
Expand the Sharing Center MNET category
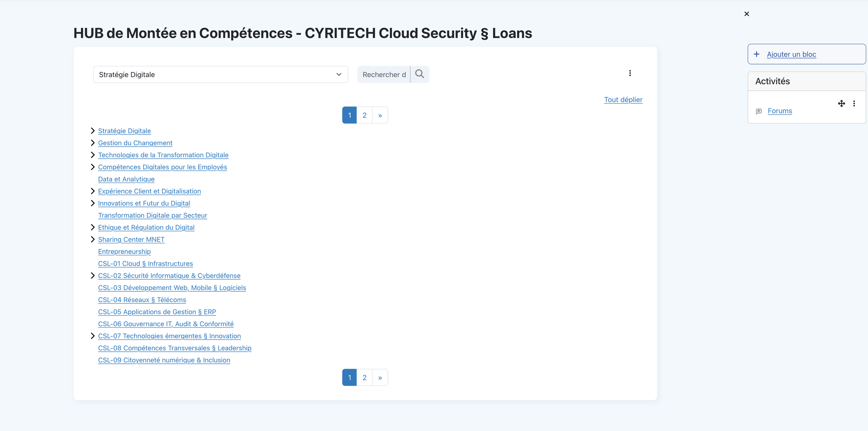point(92,239)
